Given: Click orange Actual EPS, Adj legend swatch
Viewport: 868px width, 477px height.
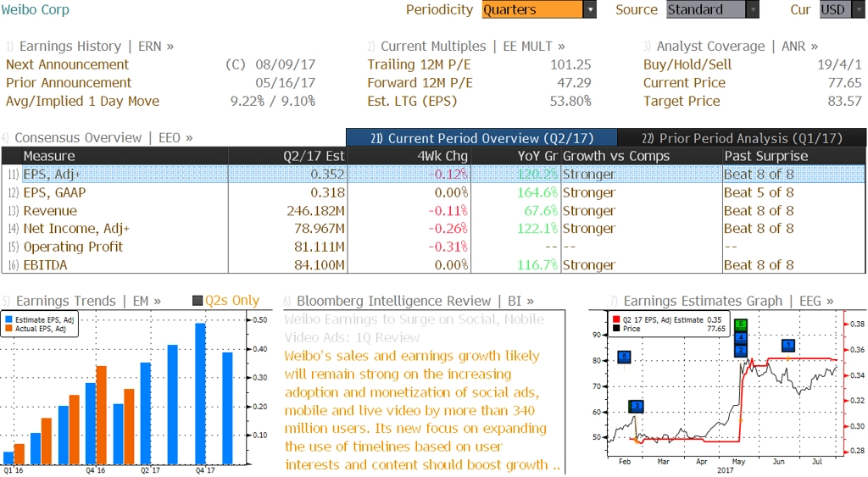Looking at the screenshot, I should (x=8, y=329).
